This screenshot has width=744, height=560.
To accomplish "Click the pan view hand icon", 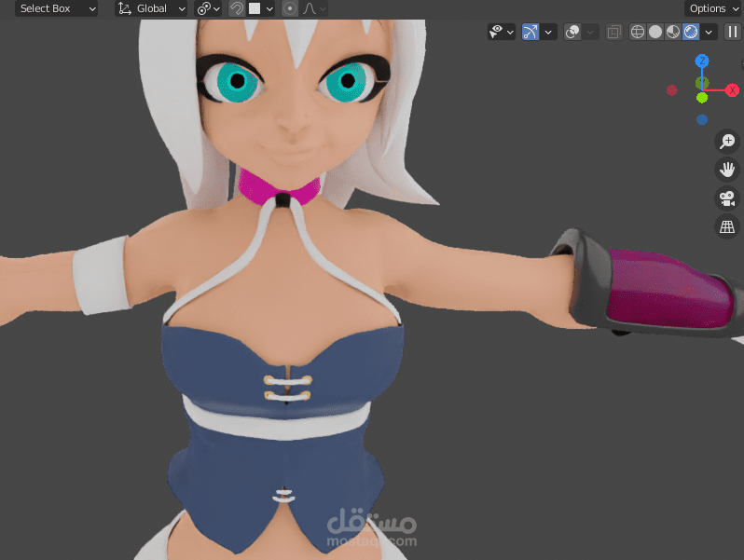I will pos(727,170).
